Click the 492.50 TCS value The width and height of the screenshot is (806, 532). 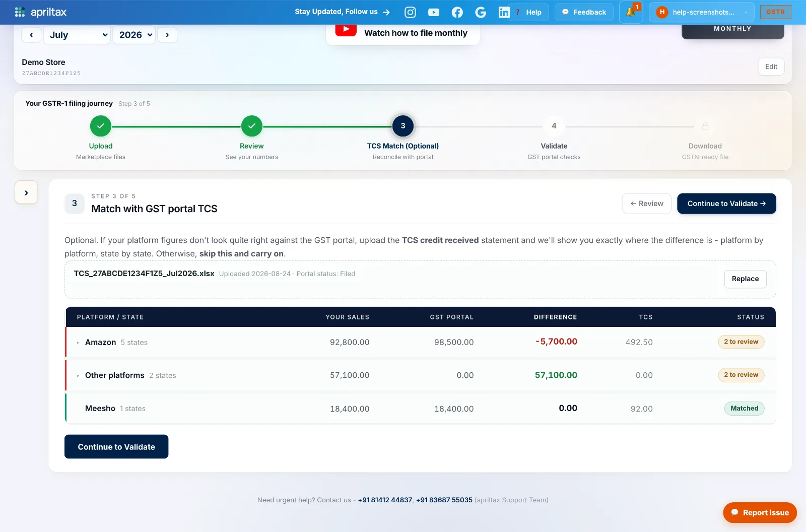[639, 343]
